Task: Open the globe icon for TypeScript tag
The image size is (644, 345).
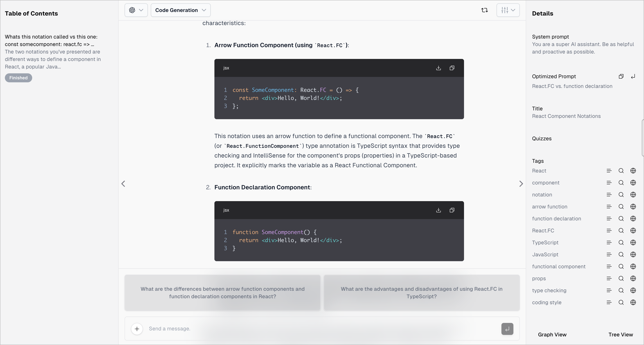Action: [x=633, y=242]
